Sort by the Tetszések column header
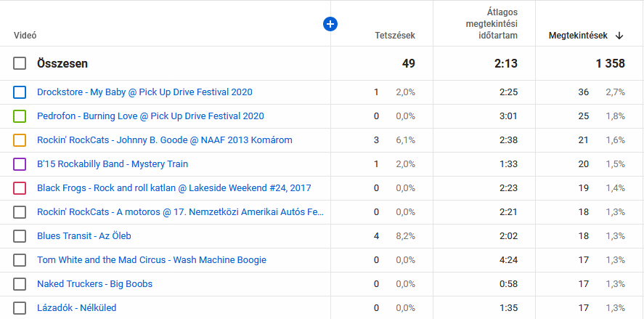The image size is (644, 319). (x=395, y=36)
